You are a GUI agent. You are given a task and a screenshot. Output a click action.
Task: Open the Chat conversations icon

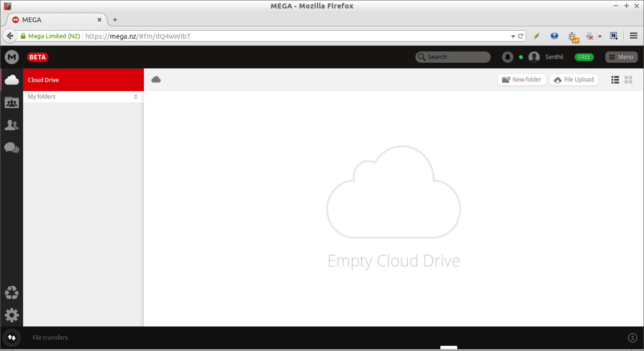[x=12, y=148]
